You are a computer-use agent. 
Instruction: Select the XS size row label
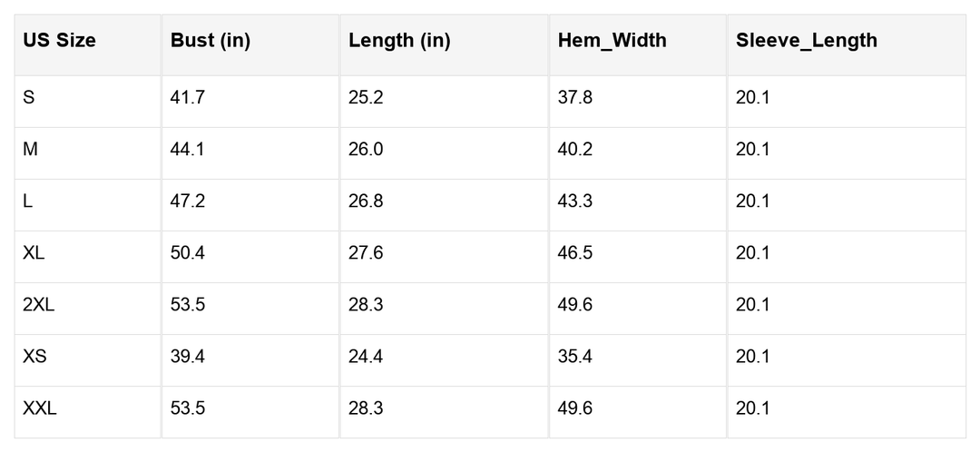point(35,356)
